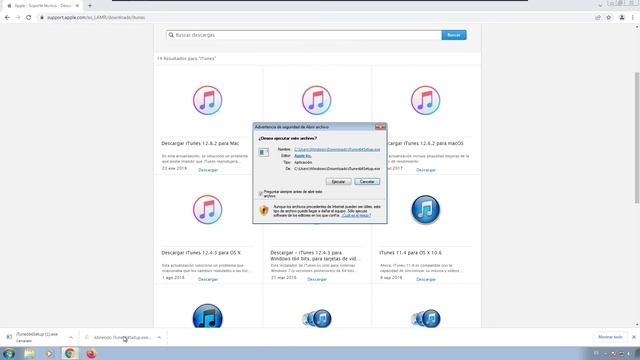Click '¿Desea ejecutar este archivo?' heading
Image resolution: width=640 pixels, height=360 pixels.
[x=287, y=138]
